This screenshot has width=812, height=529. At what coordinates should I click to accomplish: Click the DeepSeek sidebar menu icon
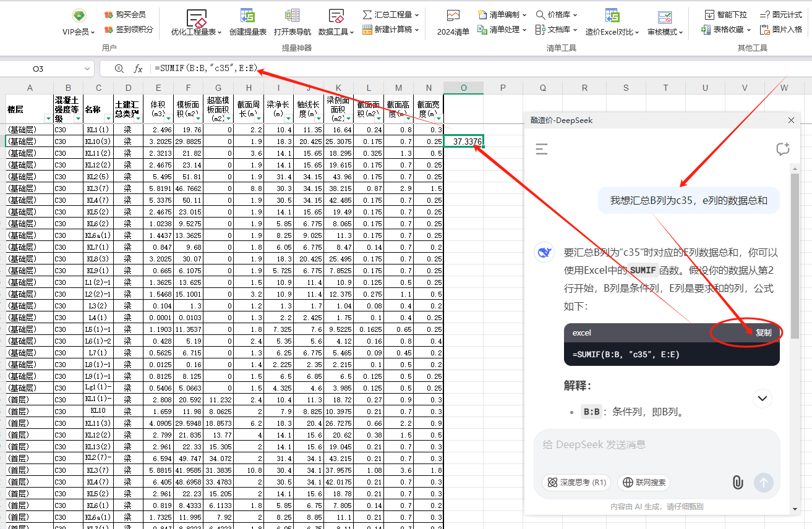(x=542, y=149)
